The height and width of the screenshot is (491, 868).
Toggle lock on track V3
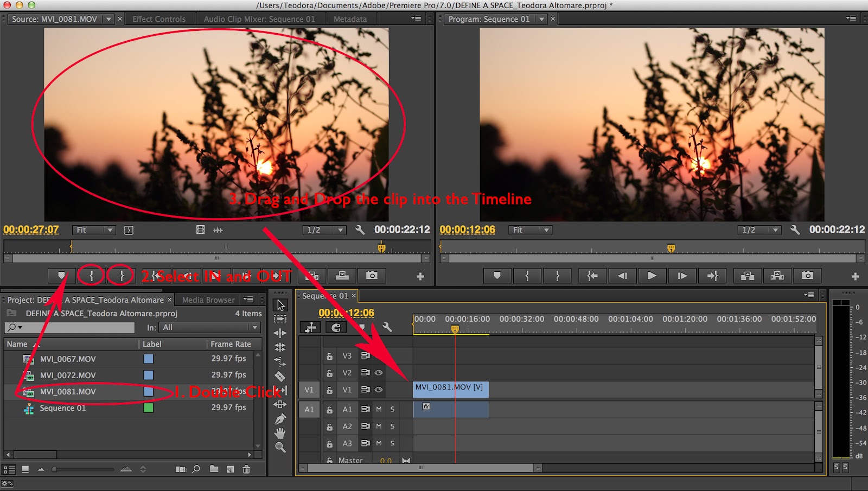[329, 356]
